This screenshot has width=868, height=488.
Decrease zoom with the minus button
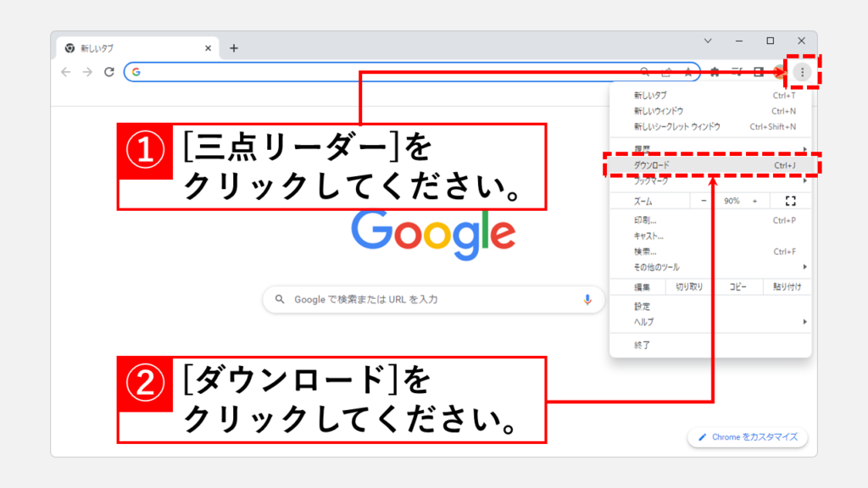[704, 201]
